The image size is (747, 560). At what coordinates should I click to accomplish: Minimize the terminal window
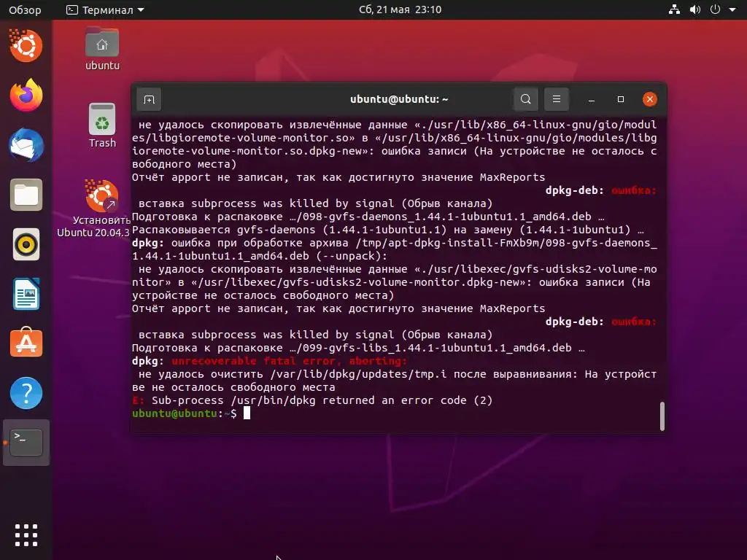pyautogui.click(x=591, y=99)
